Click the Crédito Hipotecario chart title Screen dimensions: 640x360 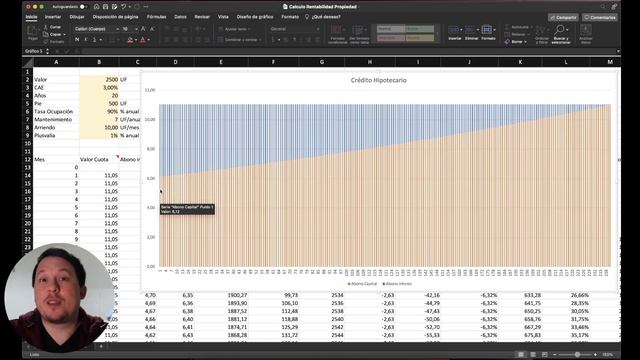point(378,80)
